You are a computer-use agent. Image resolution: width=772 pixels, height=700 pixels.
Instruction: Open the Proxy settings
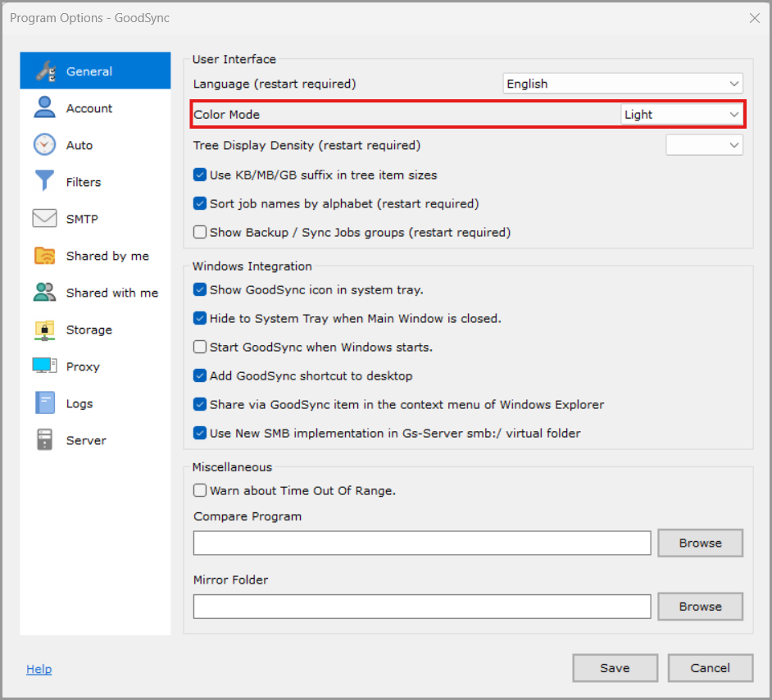[x=95, y=366]
